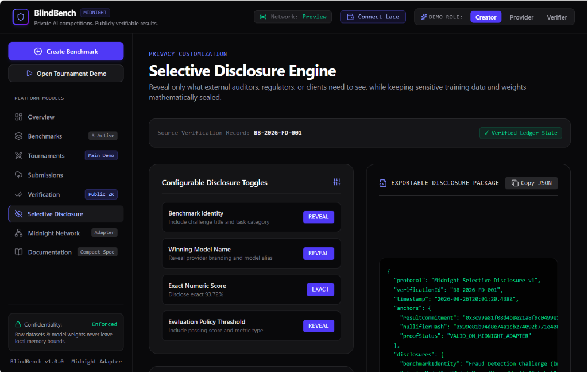Image resolution: width=588 pixels, height=372 pixels.
Task: Toggle Evaluation Policy Threshold REVEAL switch
Action: tap(318, 326)
